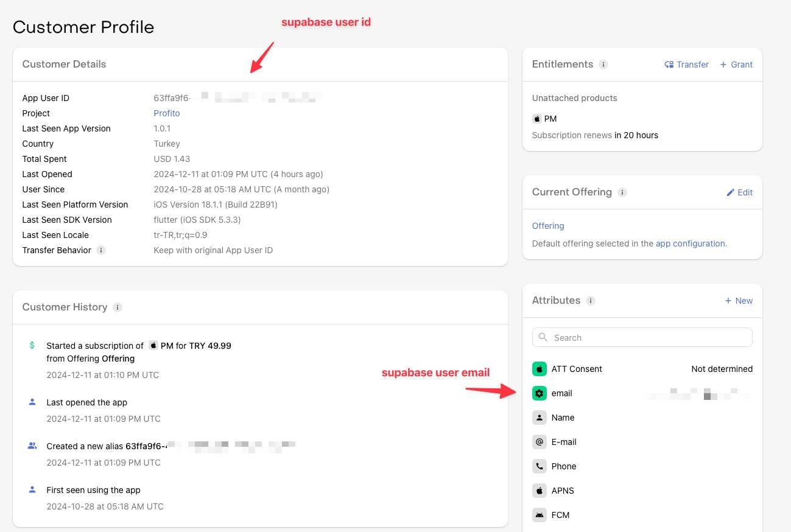Grant a new entitlement

736,65
